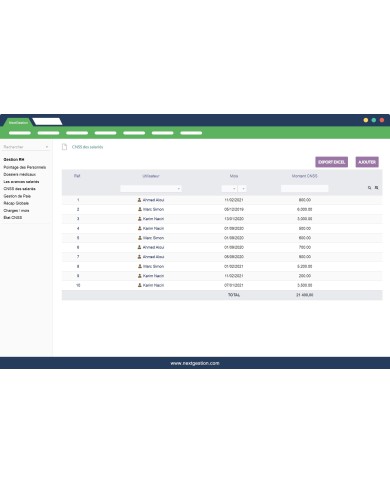Image resolution: width=390 pixels, height=484 pixels.
Task: Click the yellow window control dot
Action: 366,120
